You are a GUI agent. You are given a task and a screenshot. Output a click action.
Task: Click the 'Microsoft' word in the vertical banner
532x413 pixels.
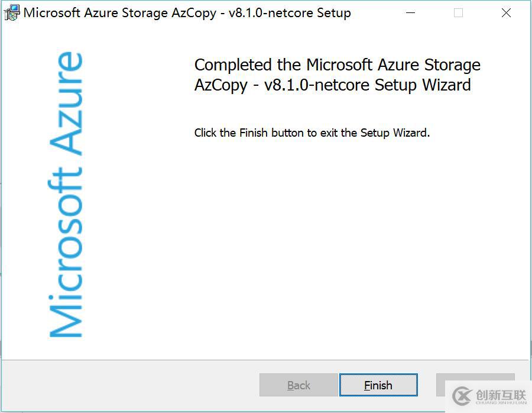(x=66, y=252)
